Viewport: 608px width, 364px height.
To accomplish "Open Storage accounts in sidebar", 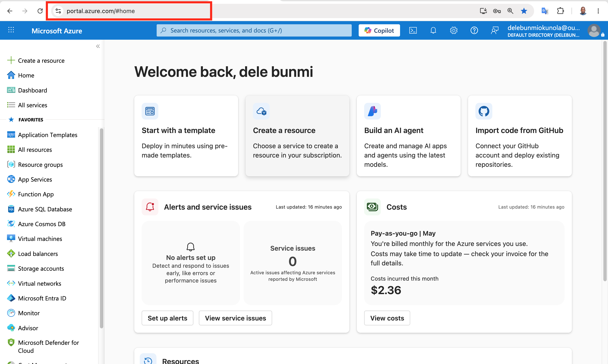I will 35,269.
